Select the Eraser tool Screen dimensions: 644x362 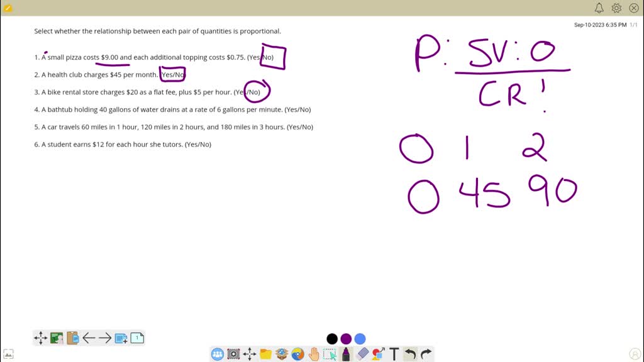362,354
